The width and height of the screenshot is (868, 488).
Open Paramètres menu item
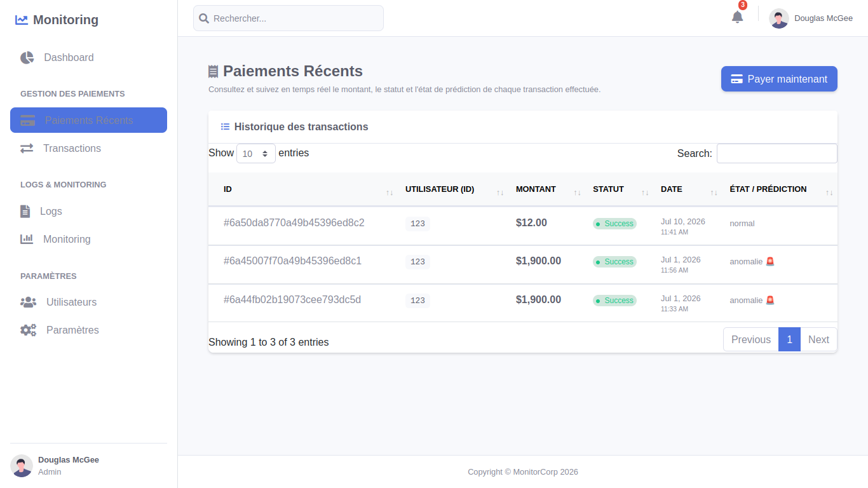[88, 330]
